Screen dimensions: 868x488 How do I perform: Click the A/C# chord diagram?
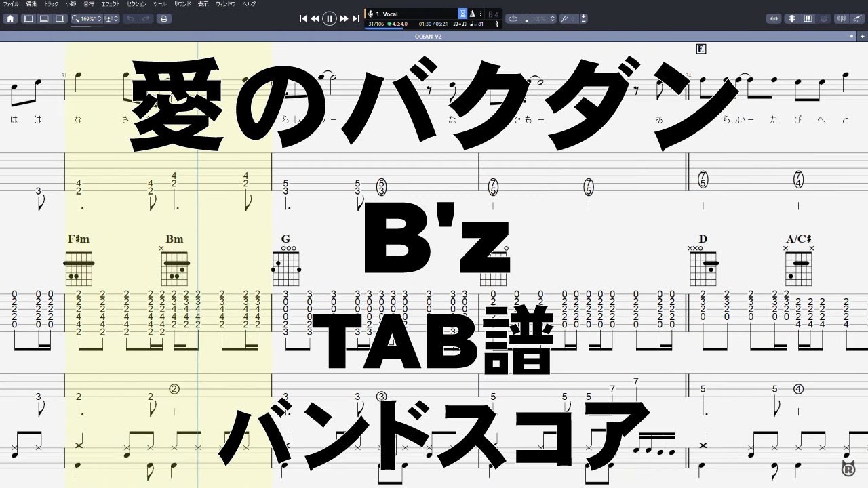[799, 265]
